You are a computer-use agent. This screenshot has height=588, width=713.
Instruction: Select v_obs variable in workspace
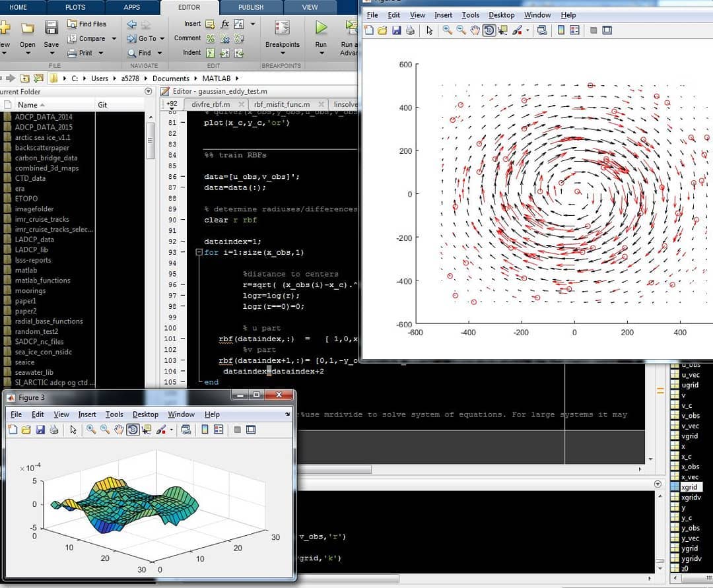tap(691, 416)
